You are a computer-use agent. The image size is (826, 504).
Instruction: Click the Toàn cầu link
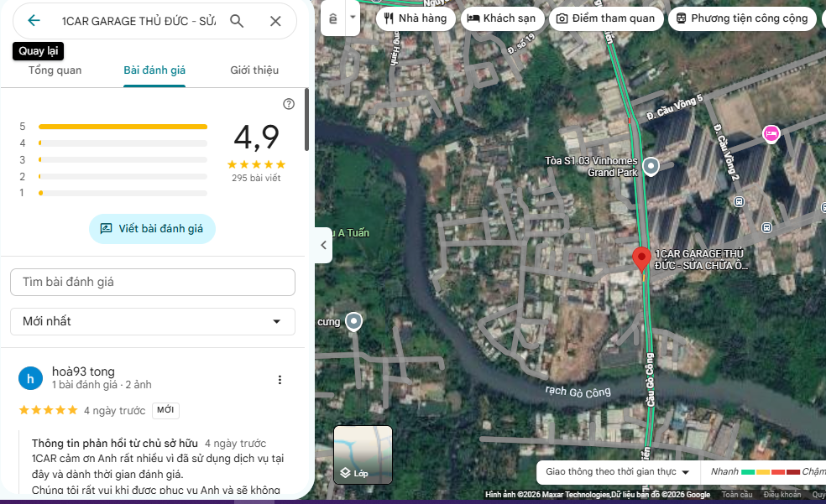point(737,495)
